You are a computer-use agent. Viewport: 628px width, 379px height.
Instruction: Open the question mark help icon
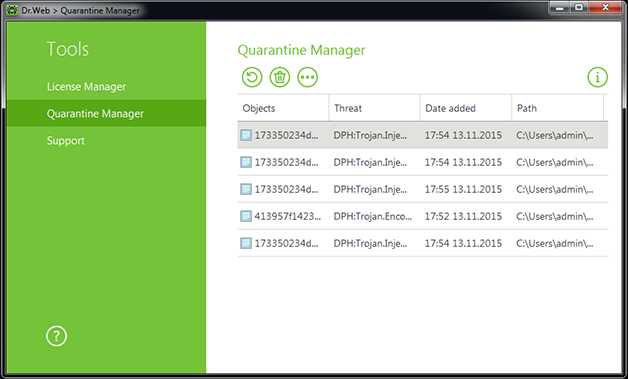tap(56, 336)
